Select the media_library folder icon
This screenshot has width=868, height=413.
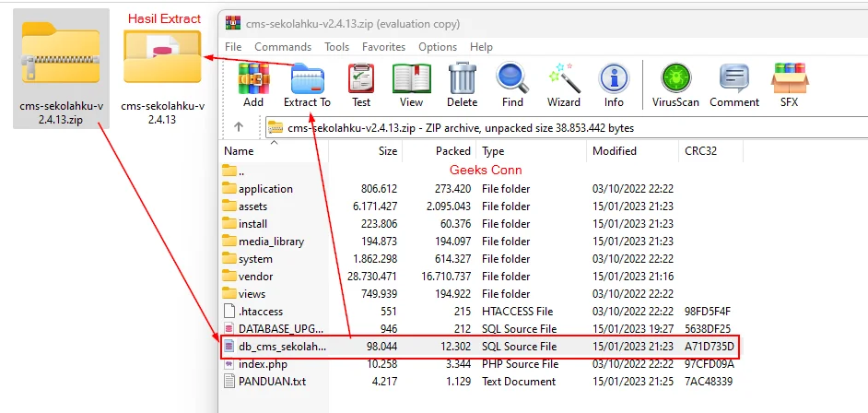coord(229,241)
